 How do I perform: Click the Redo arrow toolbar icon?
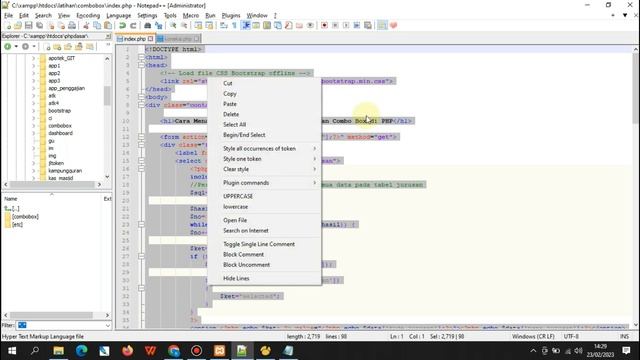133,25
